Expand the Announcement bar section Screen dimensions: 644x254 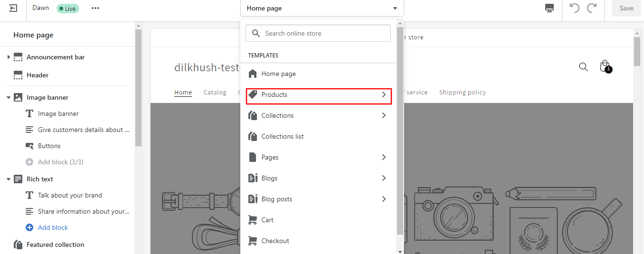pyautogui.click(x=9, y=57)
